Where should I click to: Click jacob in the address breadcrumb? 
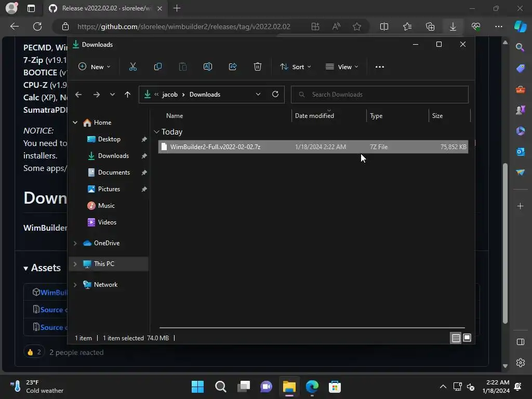pyautogui.click(x=170, y=95)
